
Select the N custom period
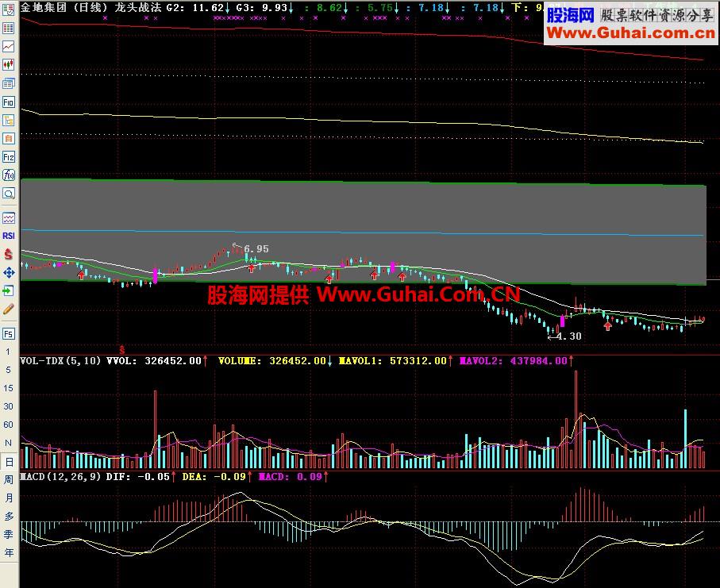8,443
